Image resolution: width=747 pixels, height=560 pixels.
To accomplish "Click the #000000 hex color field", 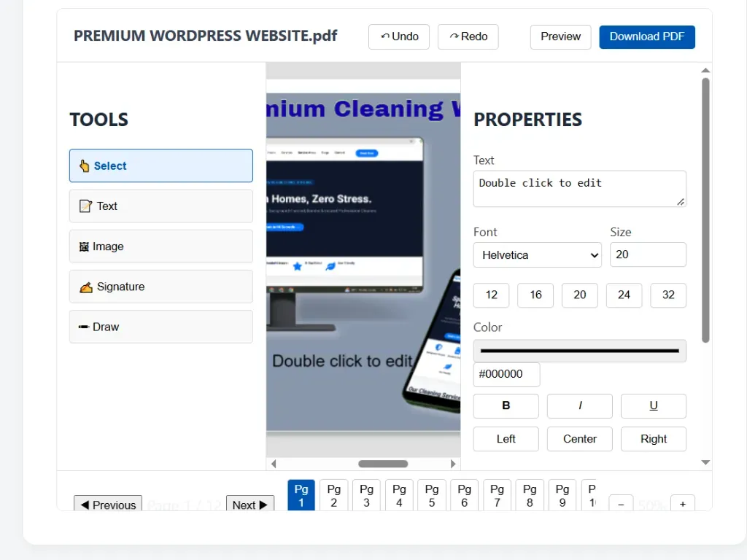I will pos(506,374).
